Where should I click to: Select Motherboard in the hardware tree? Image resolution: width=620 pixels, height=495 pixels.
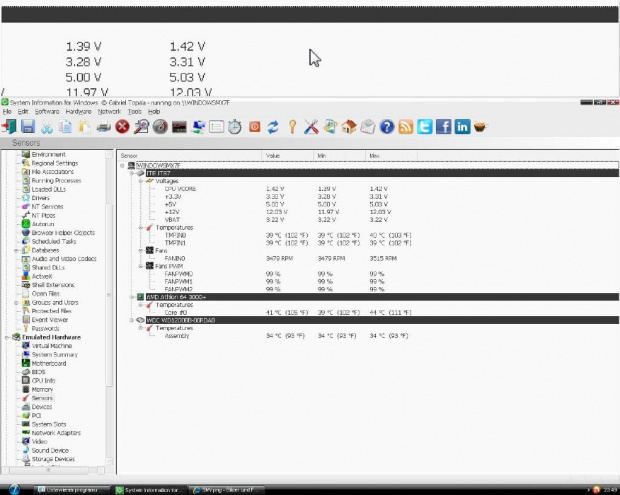pyautogui.click(x=49, y=363)
